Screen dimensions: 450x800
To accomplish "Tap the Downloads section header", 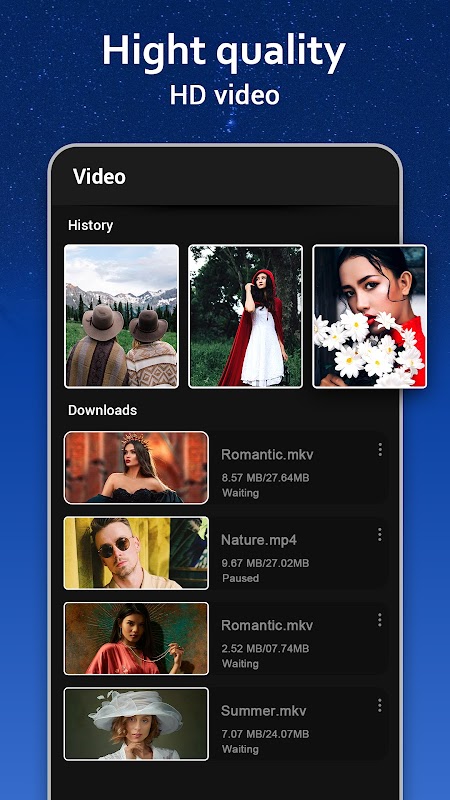I will [103, 410].
